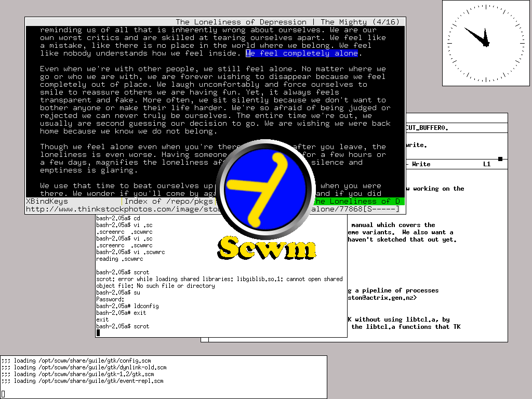Click the No such file or directory line

point(155,286)
